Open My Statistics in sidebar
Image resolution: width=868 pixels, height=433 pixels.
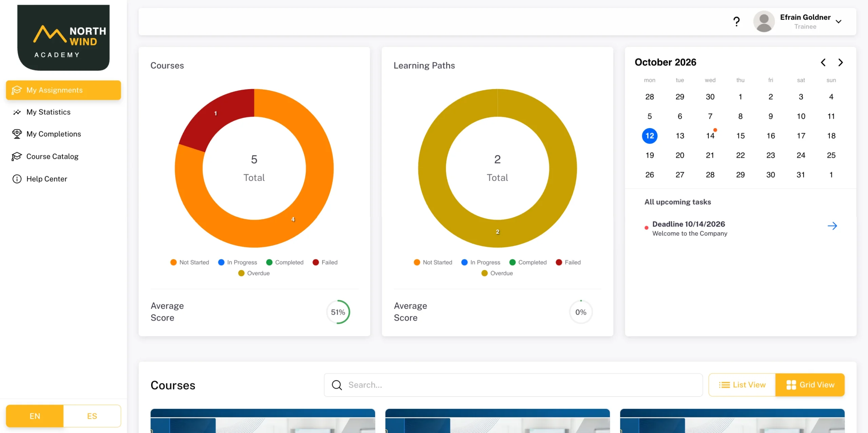48,112
